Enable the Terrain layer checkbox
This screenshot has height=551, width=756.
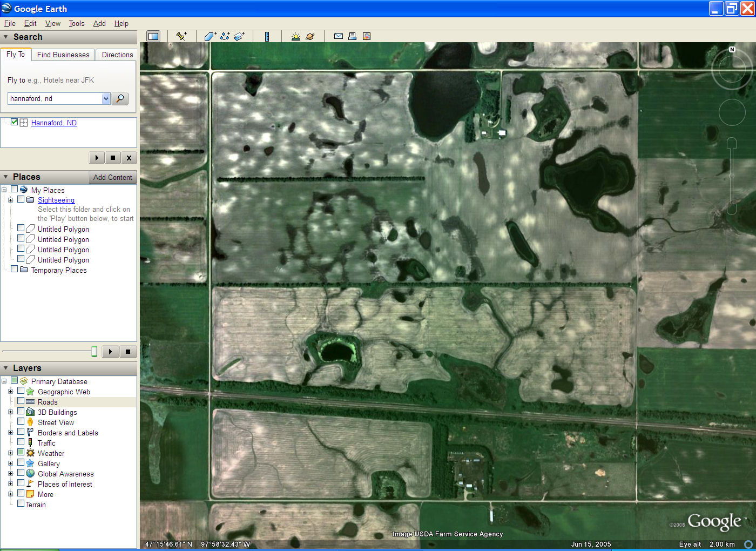click(21, 503)
